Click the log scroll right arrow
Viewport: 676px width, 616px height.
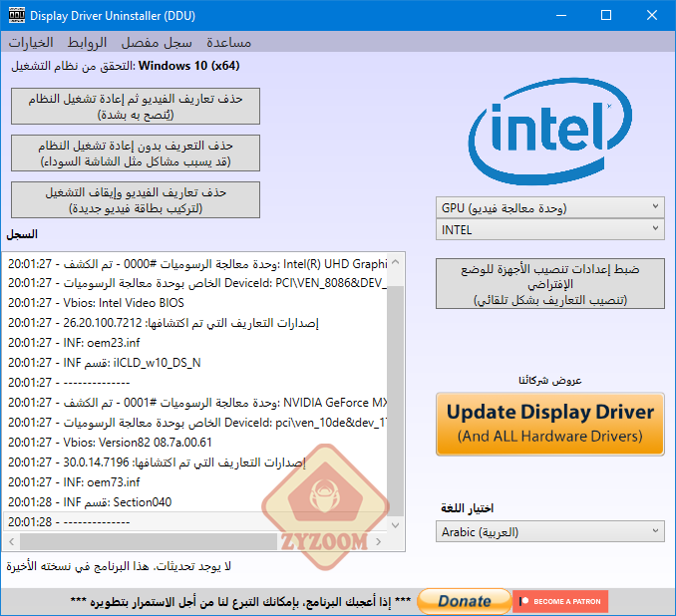pyautogui.click(x=379, y=542)
